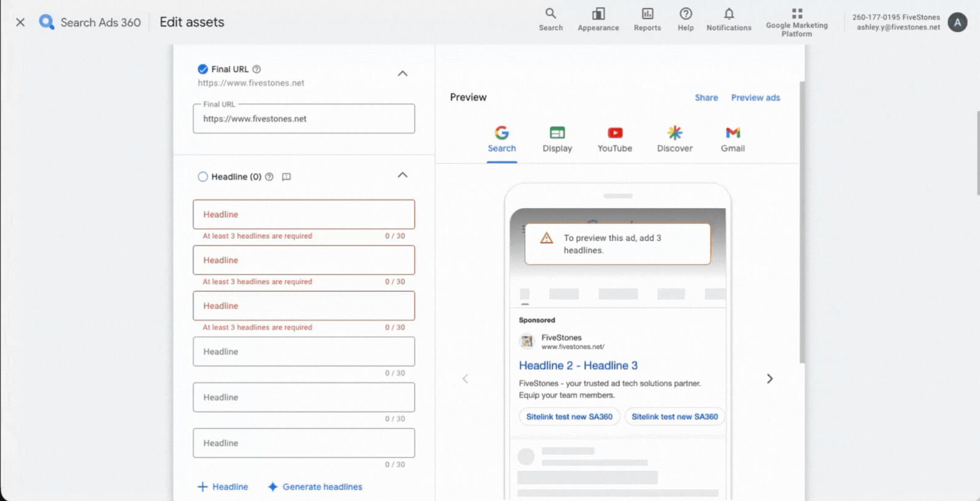Click the Preview ads link
The image size is (980, 501).
coord(755,97)
